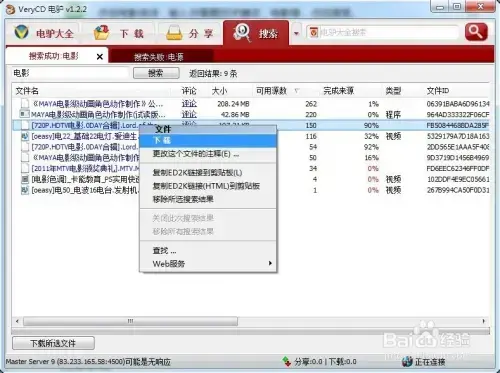This screenshot has width=500, height=373.
Task: Click file icon of [oeasy]电22 row
Action: click(25, 136)
